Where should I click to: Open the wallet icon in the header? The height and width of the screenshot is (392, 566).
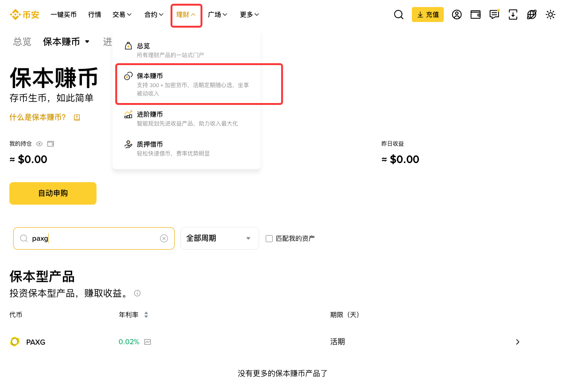(x=475, y=15)
